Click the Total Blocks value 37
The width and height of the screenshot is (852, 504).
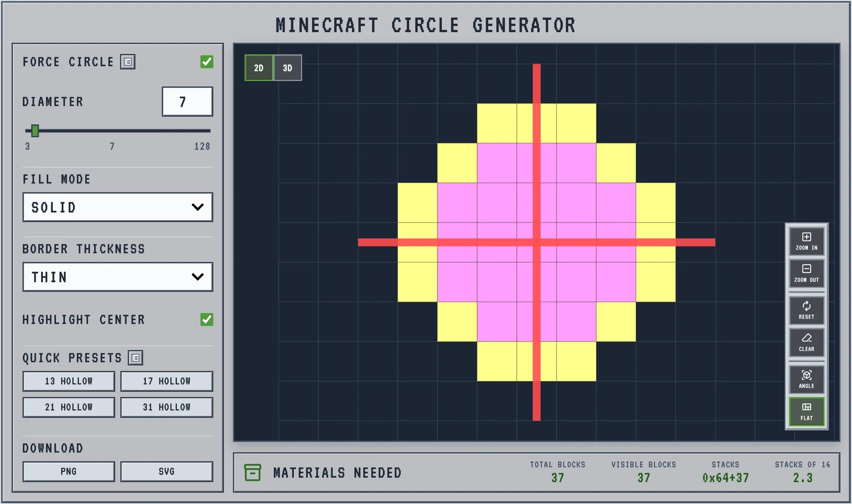[558, 478]
